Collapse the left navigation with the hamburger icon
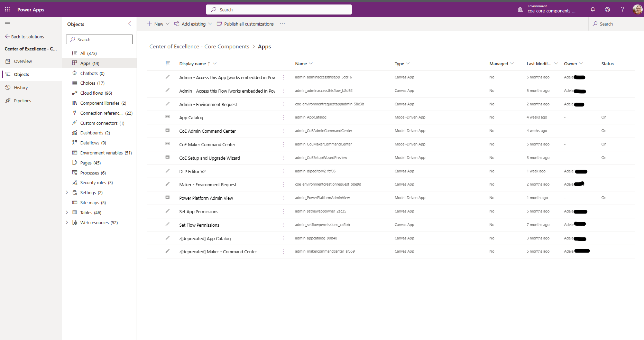The width and height of the screenshot is (644, 340). (x=7, y=23)
